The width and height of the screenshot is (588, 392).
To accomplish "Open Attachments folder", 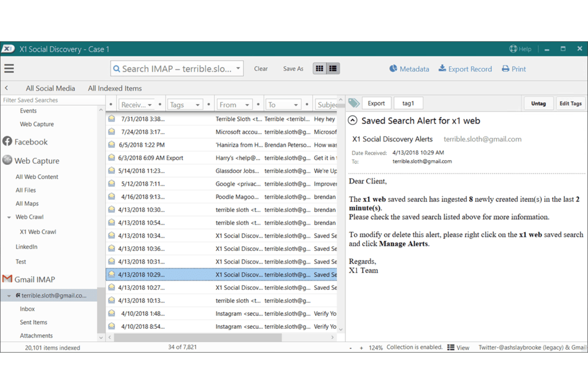I will tap(36, 336).
